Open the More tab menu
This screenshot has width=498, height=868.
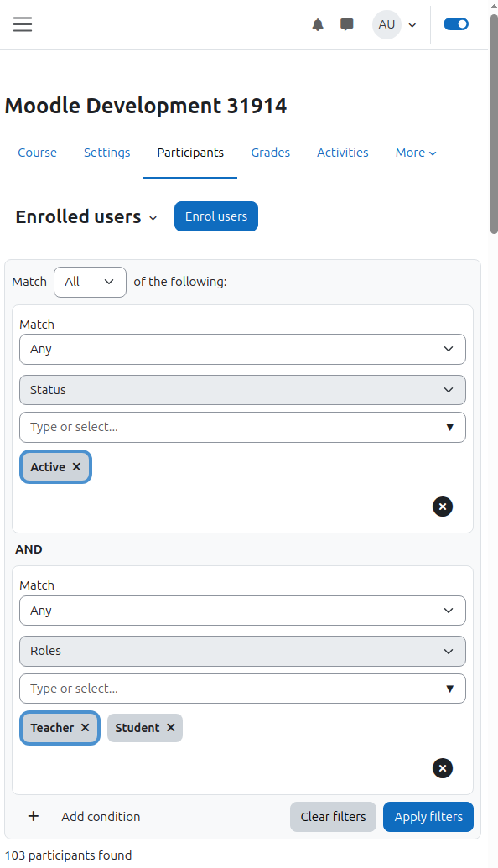click(416, 153)
